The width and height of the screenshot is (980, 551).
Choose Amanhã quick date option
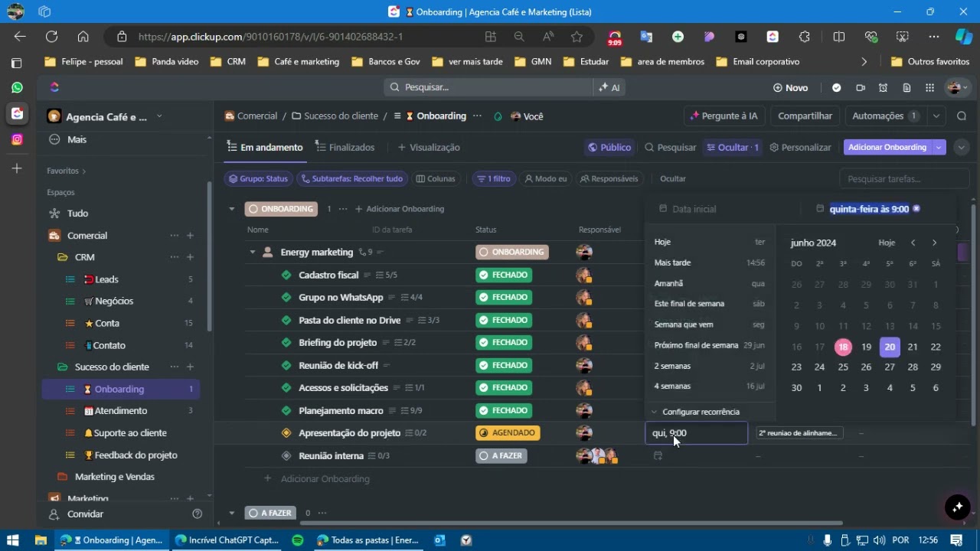pos(710,283)
